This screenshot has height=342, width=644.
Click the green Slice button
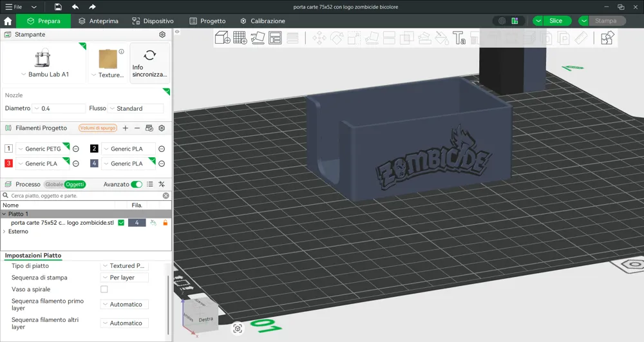(x=556, y=21)
